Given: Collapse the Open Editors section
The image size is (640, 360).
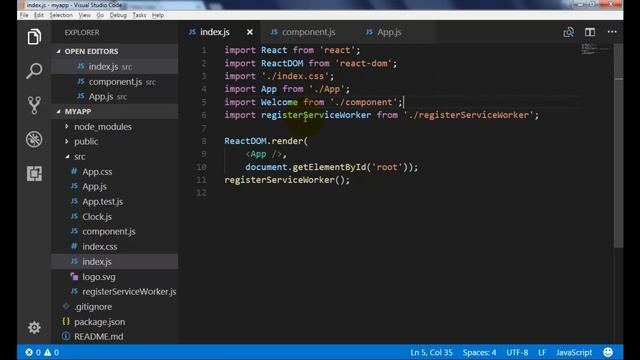Looking at the screenshot, I should [x=115, y=51].
